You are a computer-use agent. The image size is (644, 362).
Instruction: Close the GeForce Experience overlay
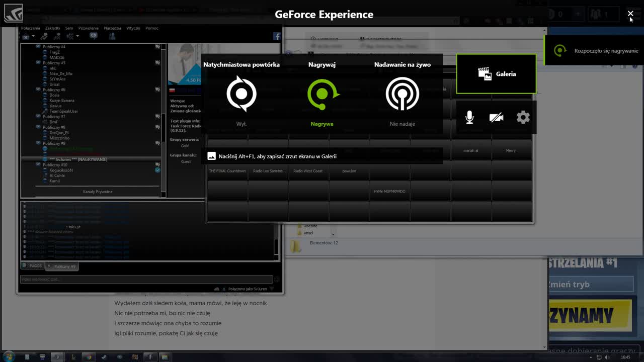click(x=630, y=14)
